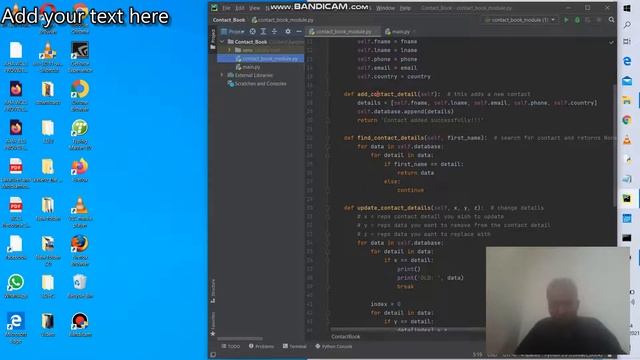Click contact_book_module.py breadcrumb in navigation bar

click(282, 20)
